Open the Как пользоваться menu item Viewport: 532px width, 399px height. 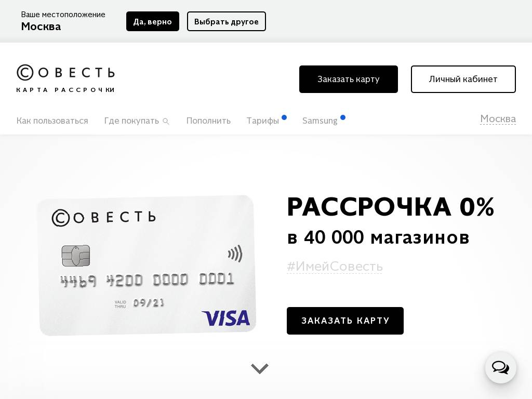tap(52, 121)
